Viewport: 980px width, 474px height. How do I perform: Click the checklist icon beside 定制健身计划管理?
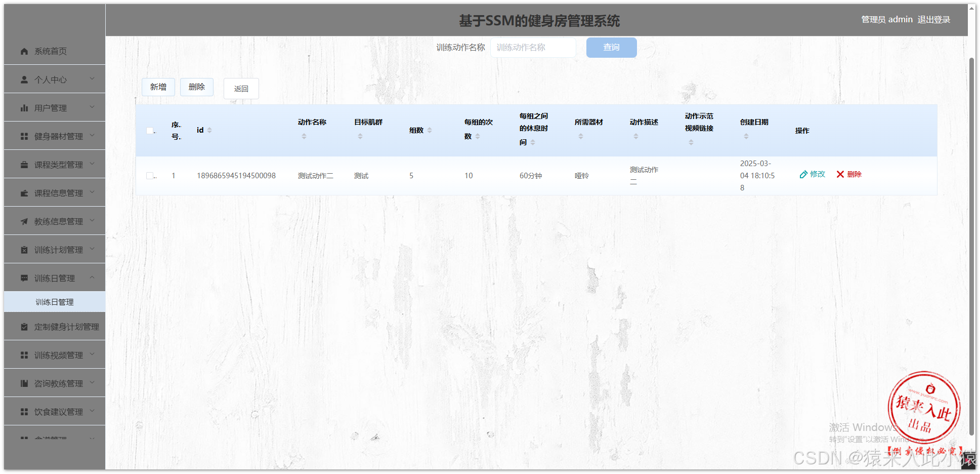[x=24, y=327]
